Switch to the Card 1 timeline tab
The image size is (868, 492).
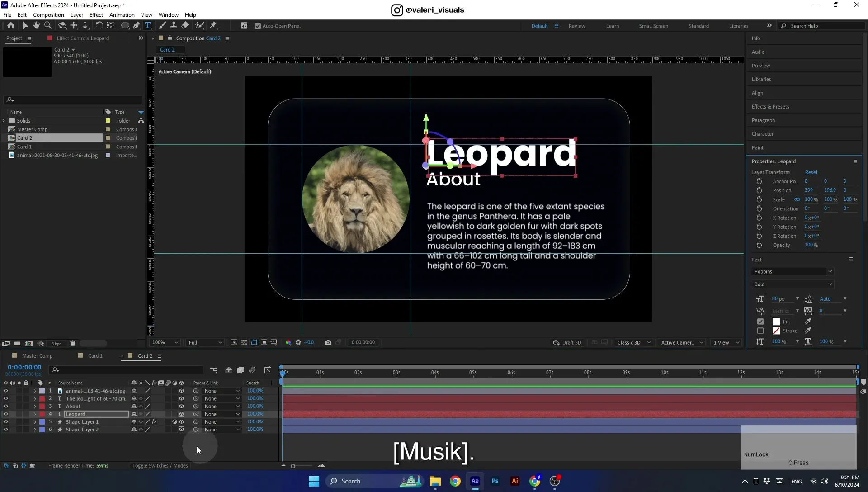tap(95, 356)
